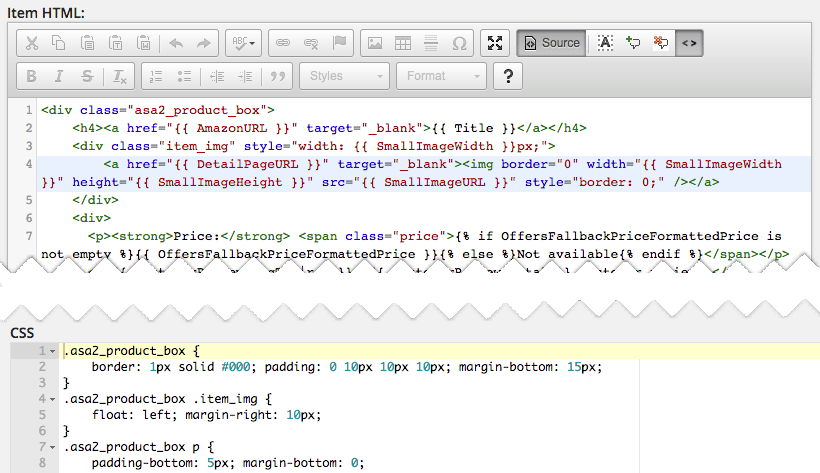Open the Styles dropdown
The image size is (820, 473).
coord(345,76)
